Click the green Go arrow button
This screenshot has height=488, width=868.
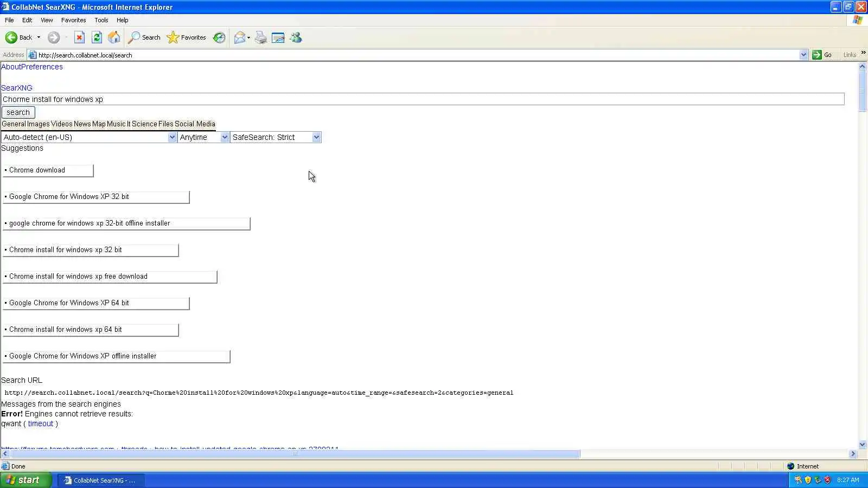point(816,55)
